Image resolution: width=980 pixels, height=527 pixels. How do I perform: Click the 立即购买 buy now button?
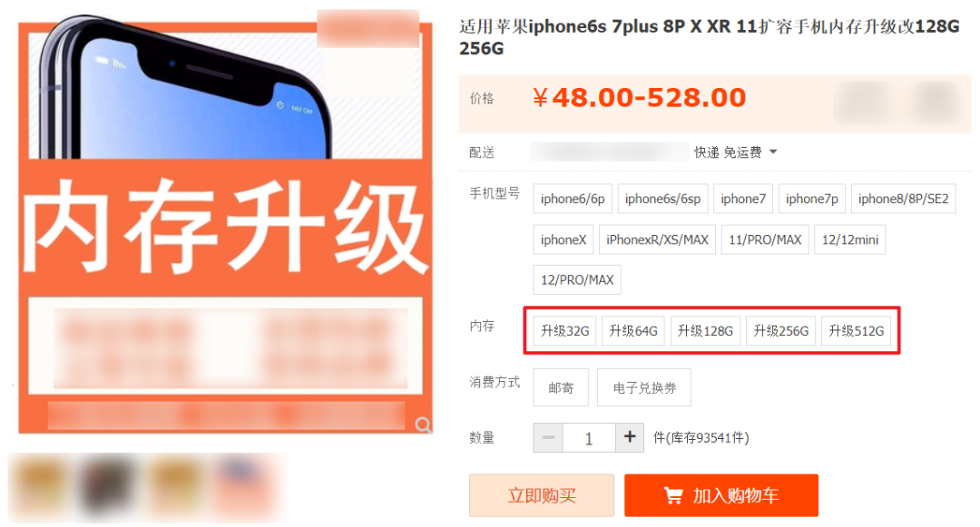click(541, 495)
